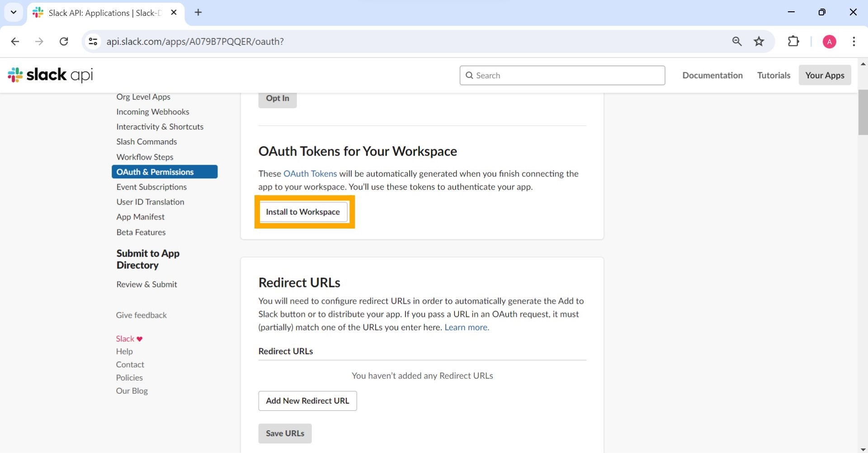Image resolution: width=868 pixels, height=453 pixels.
Task: Reload the current page
Action: coord(64,42)
